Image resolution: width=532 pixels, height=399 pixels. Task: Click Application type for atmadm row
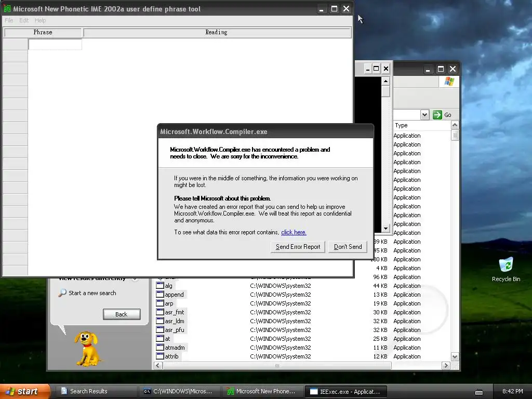coord(407,348)
